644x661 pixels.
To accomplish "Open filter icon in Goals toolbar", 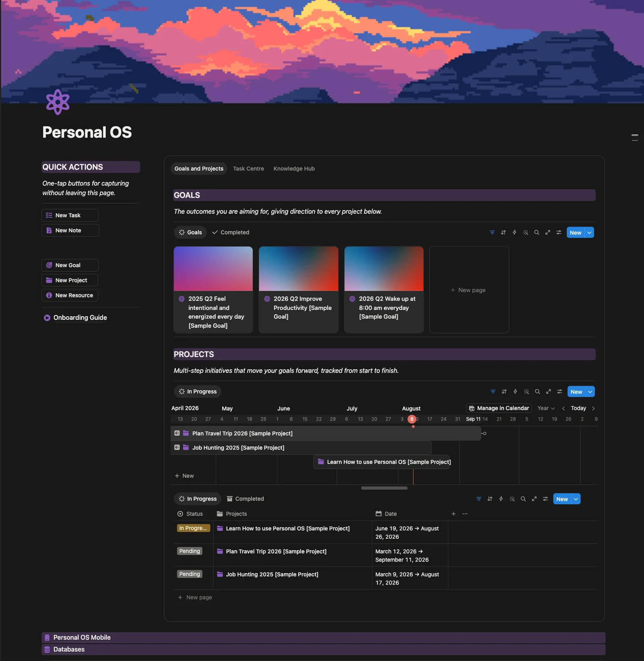I will click(x=492, y=233).
